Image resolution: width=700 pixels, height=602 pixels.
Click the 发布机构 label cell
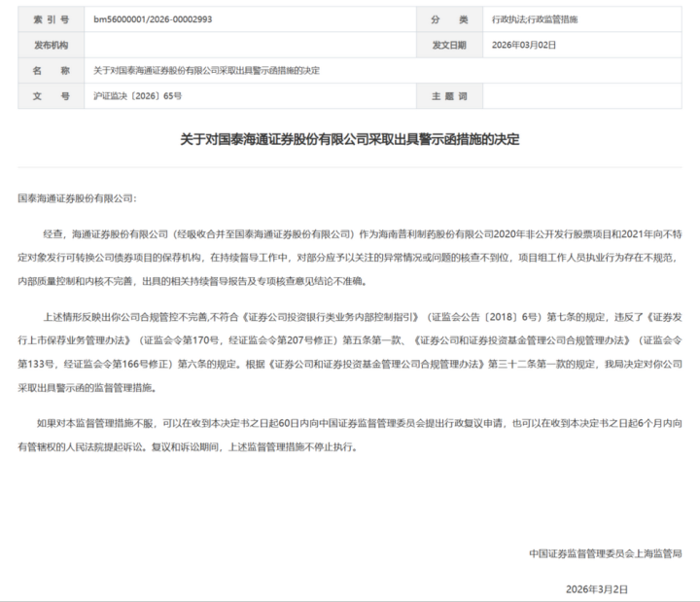(51, 45)
